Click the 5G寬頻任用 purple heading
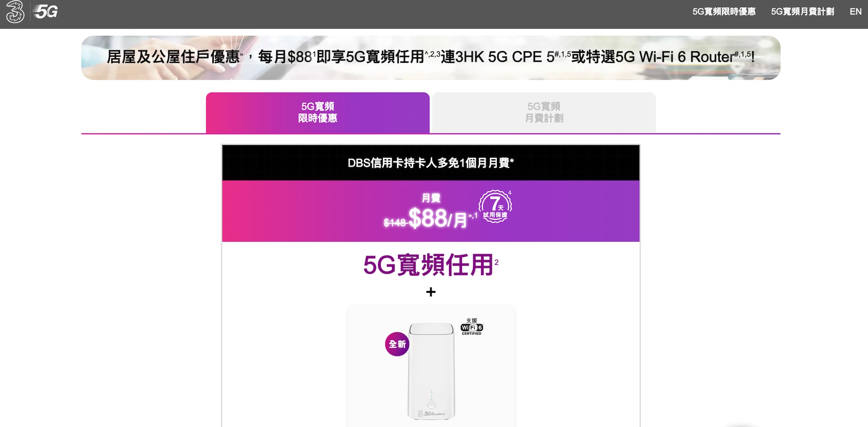Image resolution: width=868 pixels, height=427 pixels. click(428, 265)
